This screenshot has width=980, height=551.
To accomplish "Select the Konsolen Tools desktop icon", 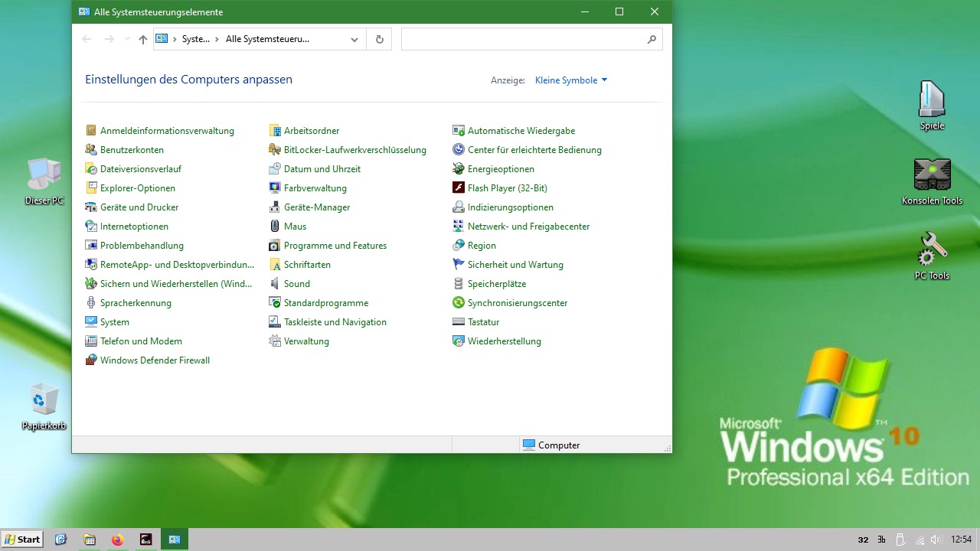I will (x=932, y=181).
